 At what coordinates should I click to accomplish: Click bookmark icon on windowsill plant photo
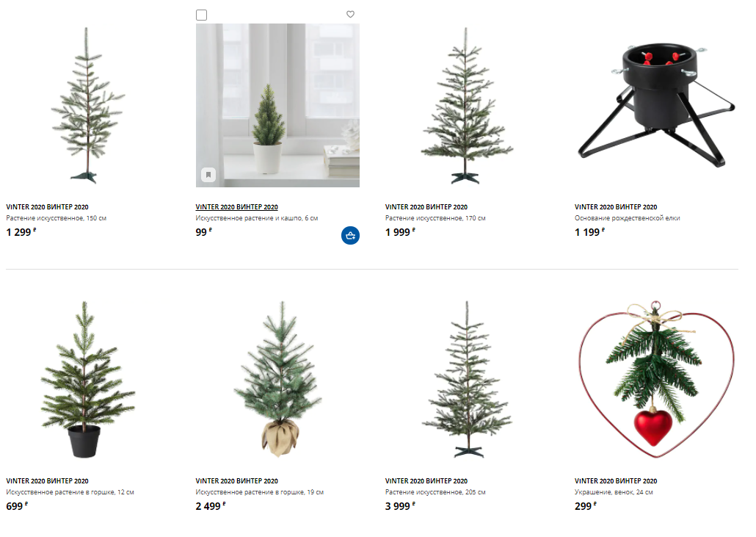coord(208,175)
